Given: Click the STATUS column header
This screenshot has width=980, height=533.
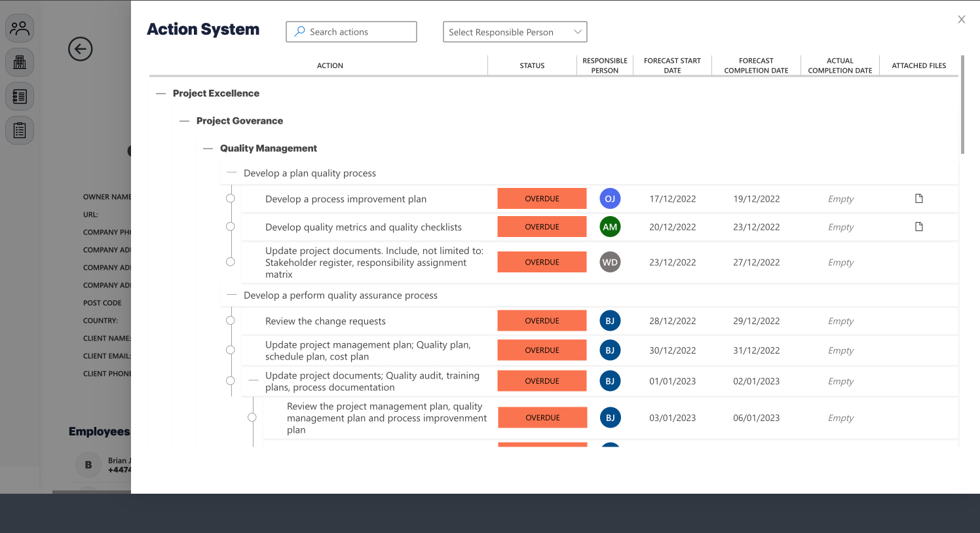Looking at the screenshot, I should 532,65.
